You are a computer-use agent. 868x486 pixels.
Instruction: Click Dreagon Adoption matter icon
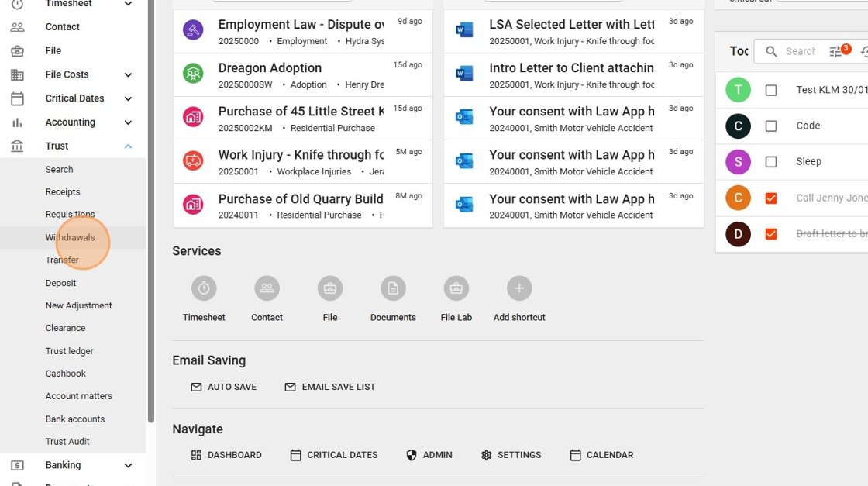pyautogui.click(x=193, y=74)
